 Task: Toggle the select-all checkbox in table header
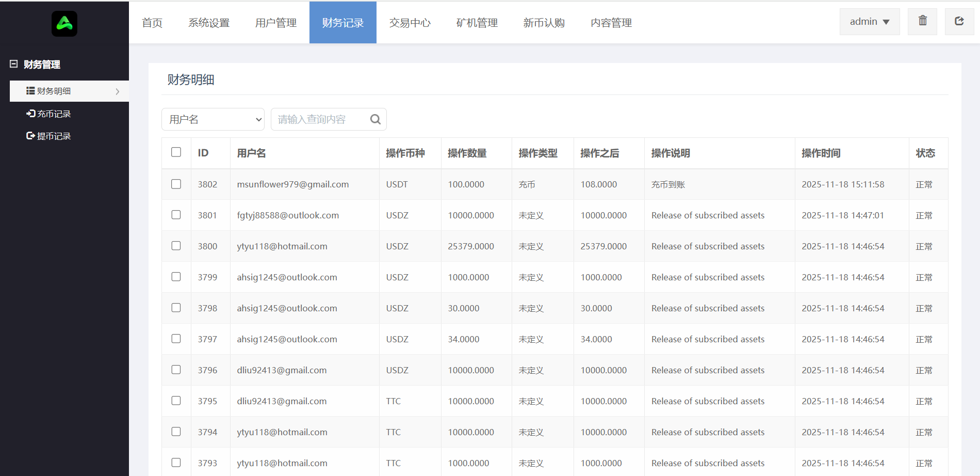(176, 152)
